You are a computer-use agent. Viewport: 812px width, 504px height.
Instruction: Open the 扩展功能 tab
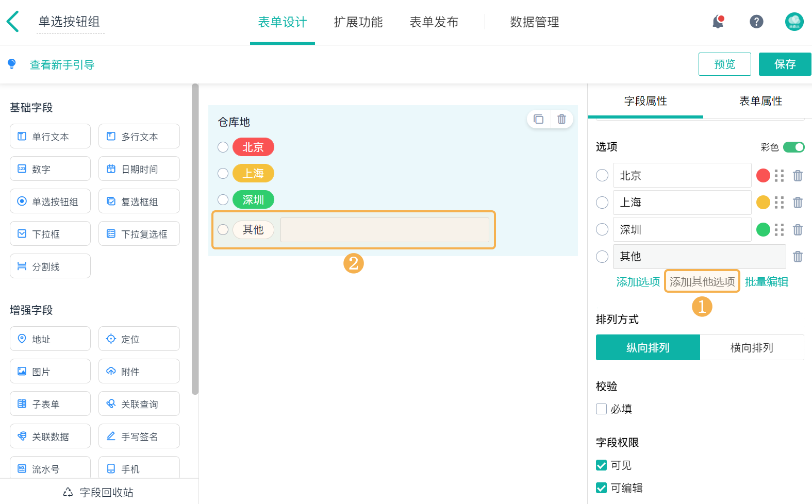click(358, 22)
